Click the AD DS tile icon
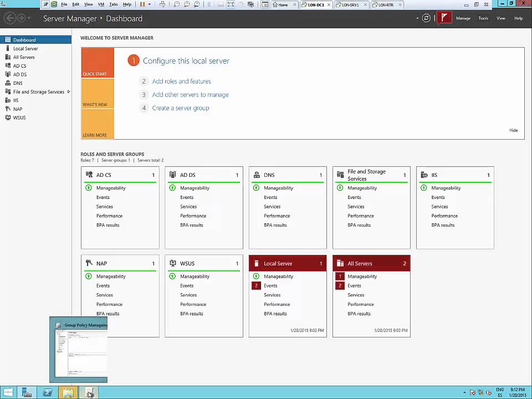 pyautogui.click(x=173, y=175)
